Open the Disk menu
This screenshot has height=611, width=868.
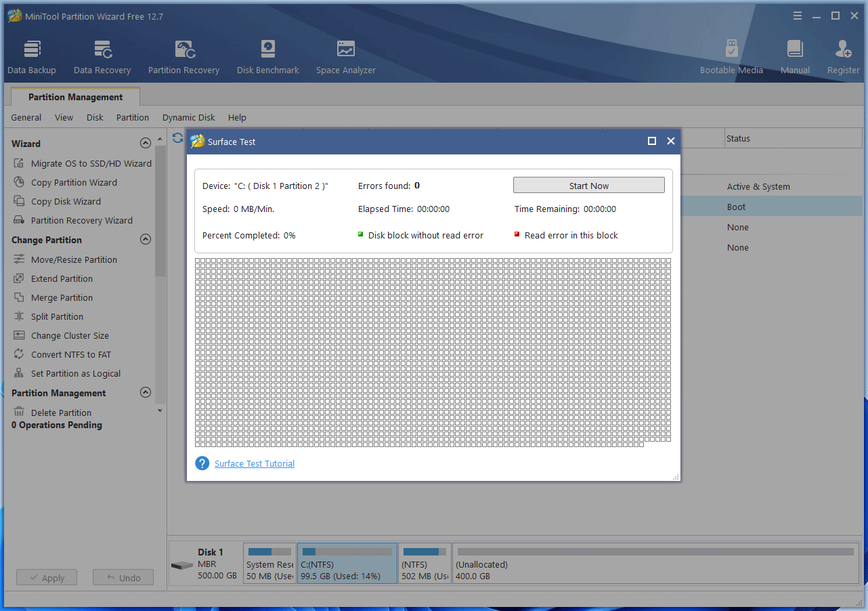click(95, 117)
